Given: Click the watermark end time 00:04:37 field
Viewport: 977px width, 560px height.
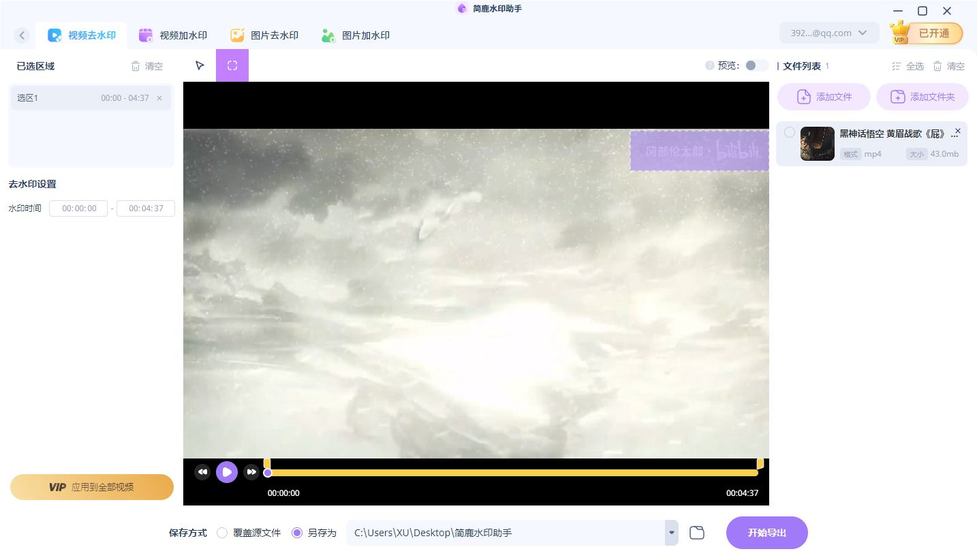Looking at the screenshot, I should 146,208.
